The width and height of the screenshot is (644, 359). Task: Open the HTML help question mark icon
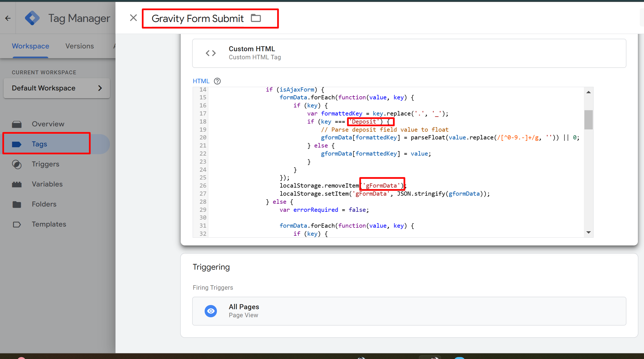click(x=217, y=81)
